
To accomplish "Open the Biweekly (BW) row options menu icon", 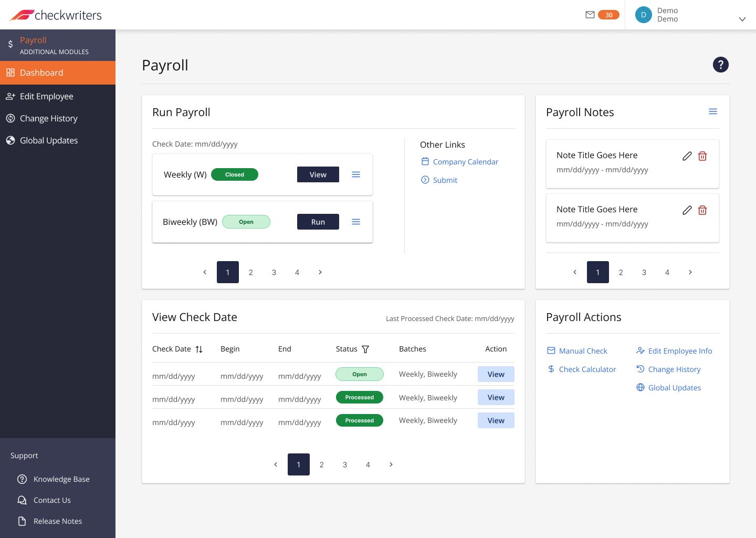I will click(356, 222).
